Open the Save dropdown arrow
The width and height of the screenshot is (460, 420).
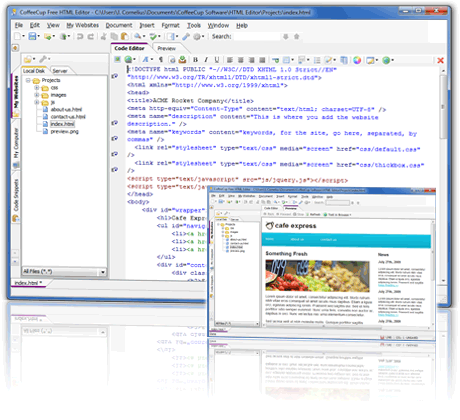[x=39, y=36]
